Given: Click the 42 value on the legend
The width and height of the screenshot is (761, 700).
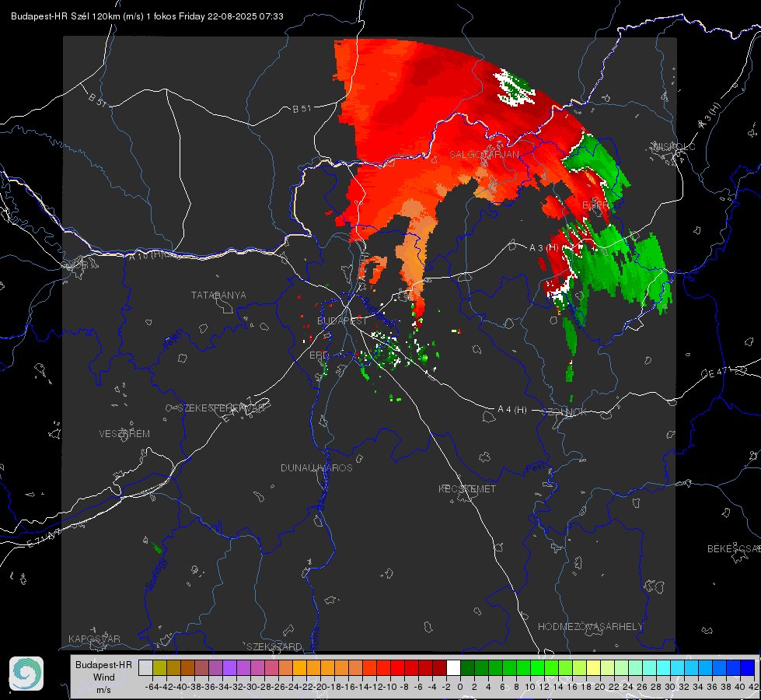Looking at the screenshot, I should [x=754, y=687].
